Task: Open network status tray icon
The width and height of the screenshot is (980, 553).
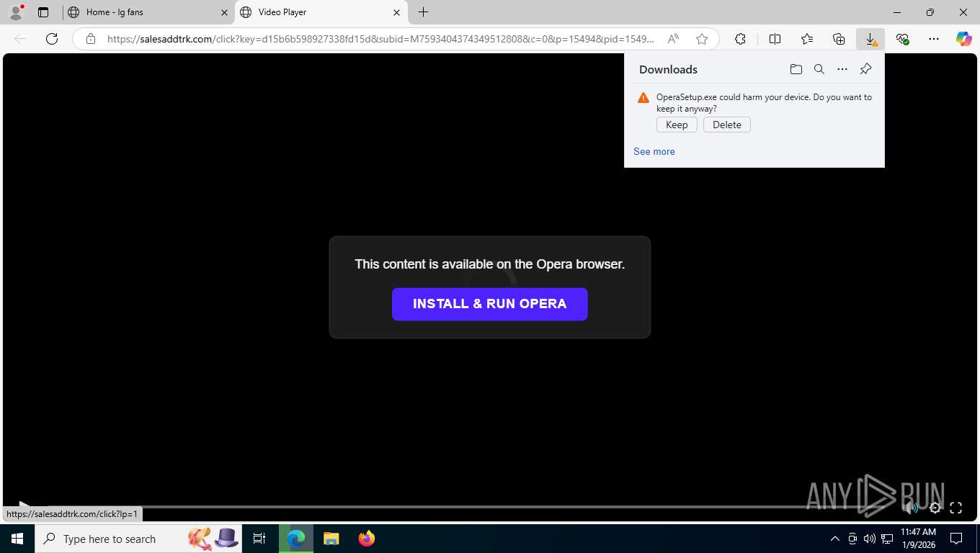Action: click(x=887, y=539)
